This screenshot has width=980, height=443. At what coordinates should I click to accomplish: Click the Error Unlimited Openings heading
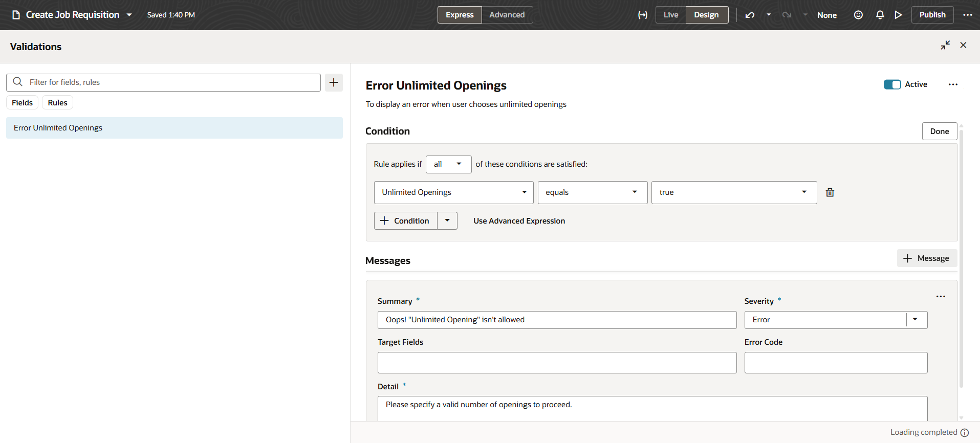(x=436, y=85)
